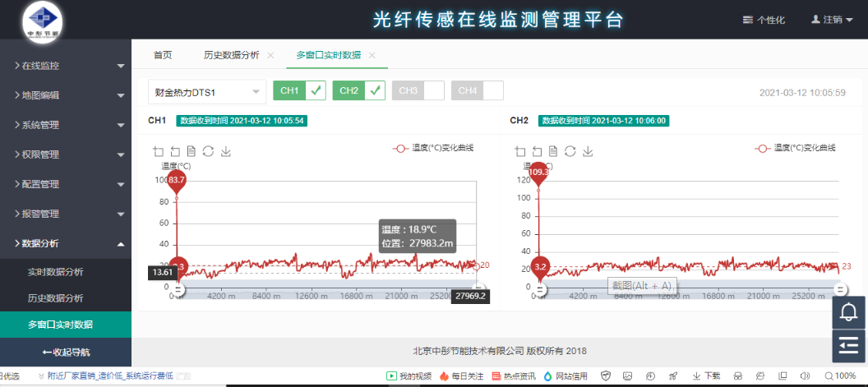868x387 pixels.
Task: Save the CH1 chart as an image
Action: click(226, 151)
